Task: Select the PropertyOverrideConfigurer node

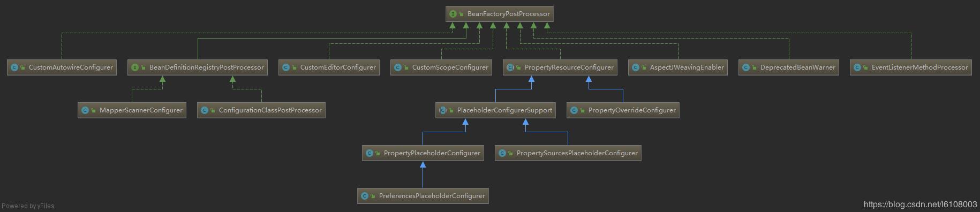Action: click(x=623, y=110)
